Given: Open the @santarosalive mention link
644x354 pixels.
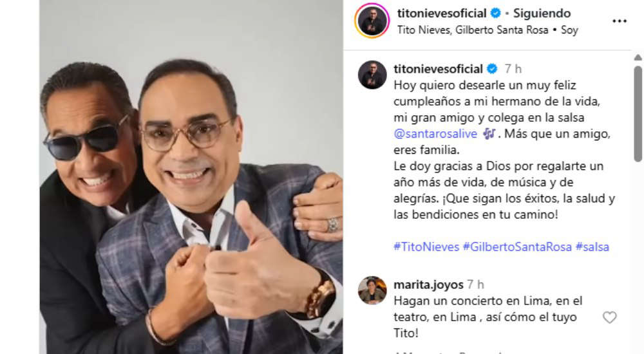Looking at the screenshot, I should (435, 134).
